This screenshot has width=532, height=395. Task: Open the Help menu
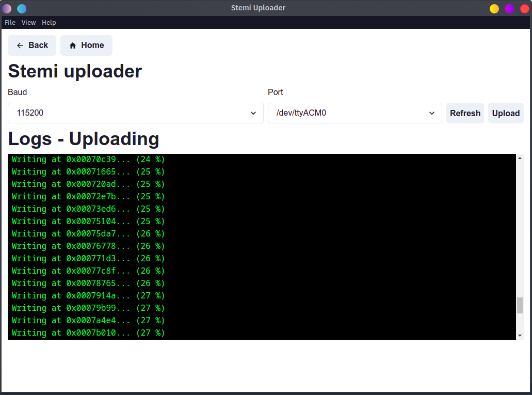pyautogui.click(x=49, y=22)
